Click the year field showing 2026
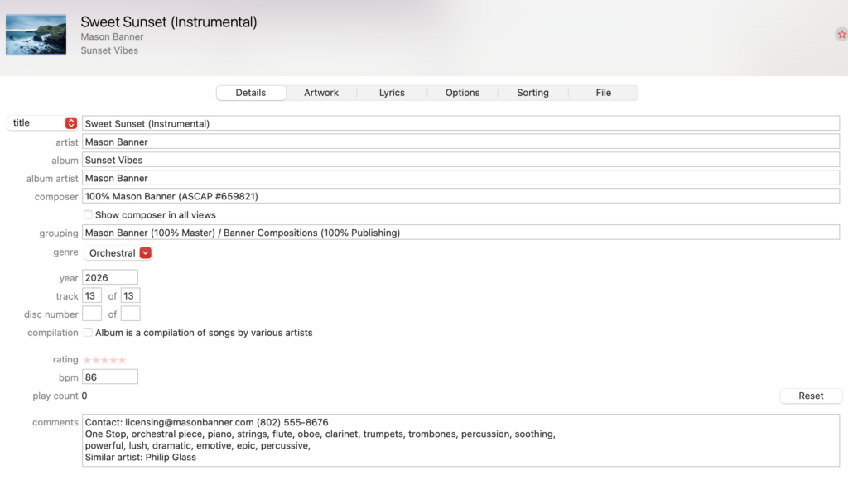 click(110, 278)
